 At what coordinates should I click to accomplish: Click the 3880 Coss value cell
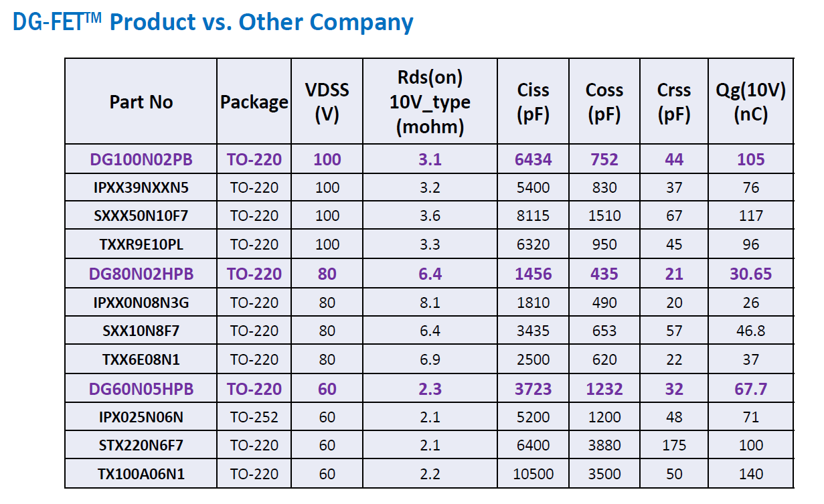click(604, 446)
